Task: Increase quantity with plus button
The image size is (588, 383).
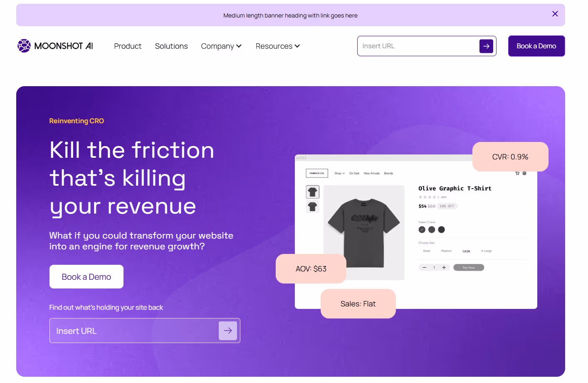Action: [x=444, y=267]
